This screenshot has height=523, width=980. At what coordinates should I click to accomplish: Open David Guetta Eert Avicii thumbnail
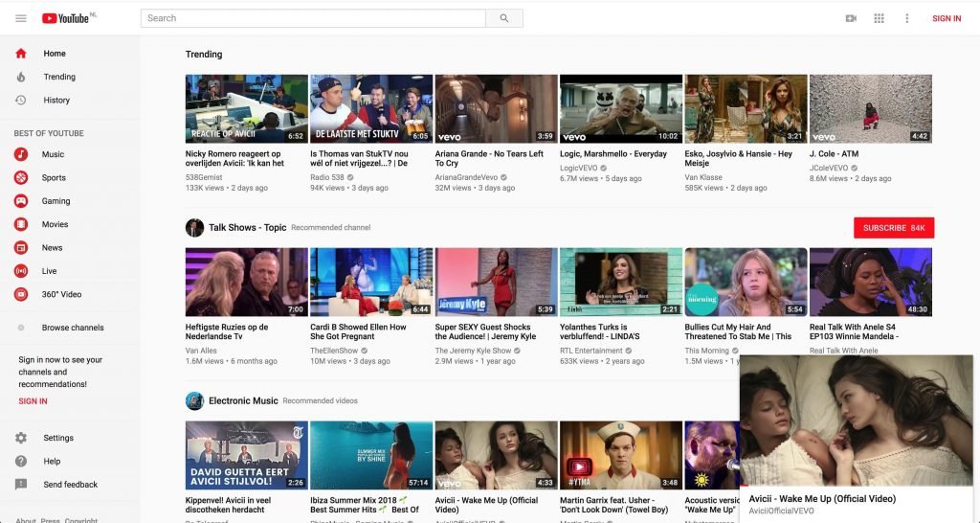[246, 455]
